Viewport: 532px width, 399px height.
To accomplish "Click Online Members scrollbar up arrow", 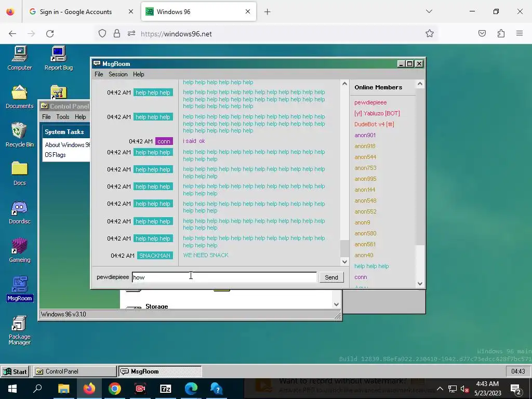I will [420, 84].
